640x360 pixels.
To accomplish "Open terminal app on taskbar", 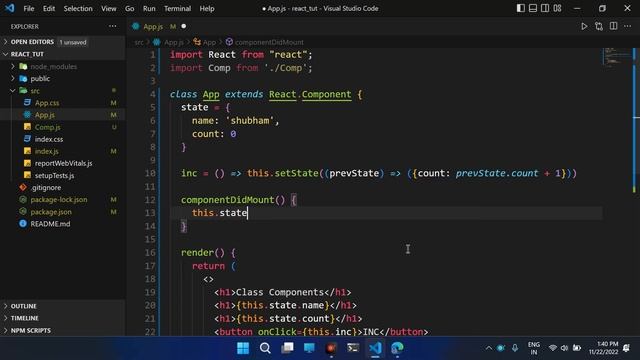I will click(x=353, y=348).
